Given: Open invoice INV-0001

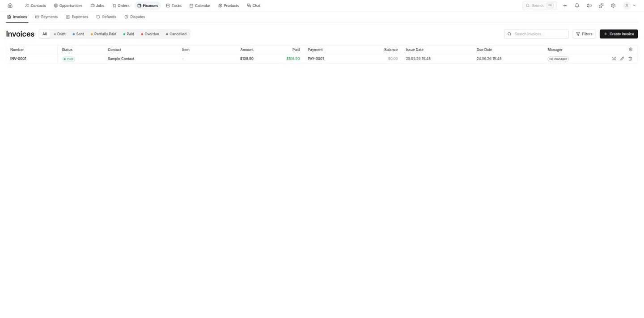Looking at the screenshot, I should pos(18,59).
